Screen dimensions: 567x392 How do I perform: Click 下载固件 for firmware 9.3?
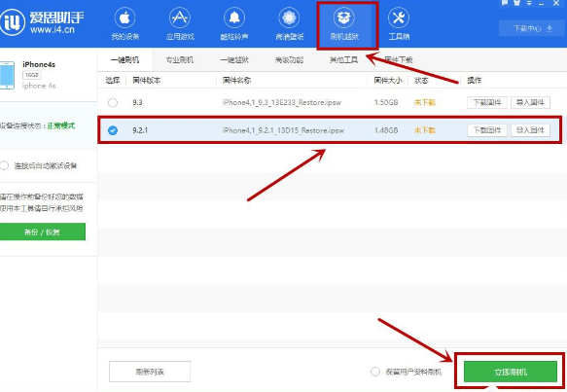[487, 103]
